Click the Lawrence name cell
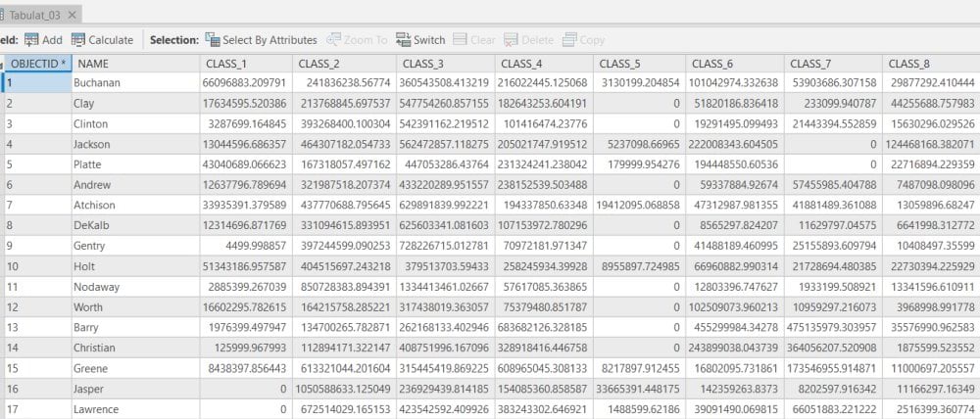The image size is (980, 419). (x=137, y=409)
